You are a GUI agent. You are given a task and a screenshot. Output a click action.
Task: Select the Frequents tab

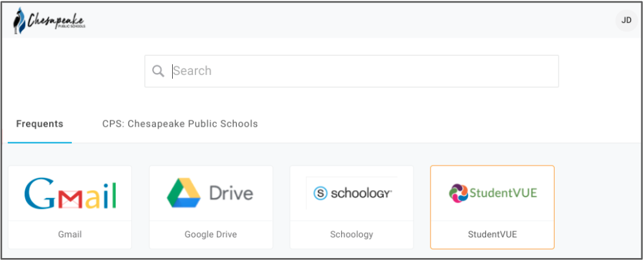pyautogui.click(x=40, y=124)
